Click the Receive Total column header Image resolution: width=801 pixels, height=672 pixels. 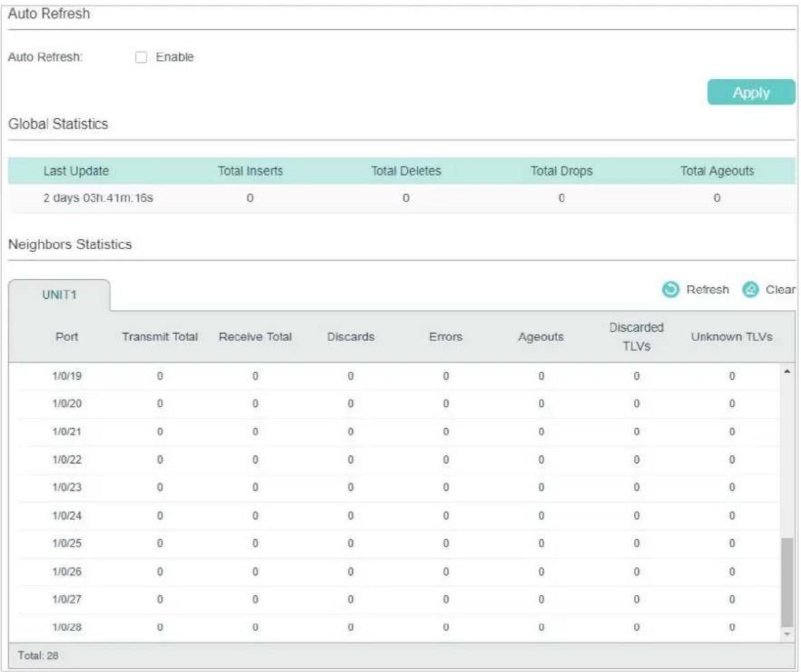255,336
